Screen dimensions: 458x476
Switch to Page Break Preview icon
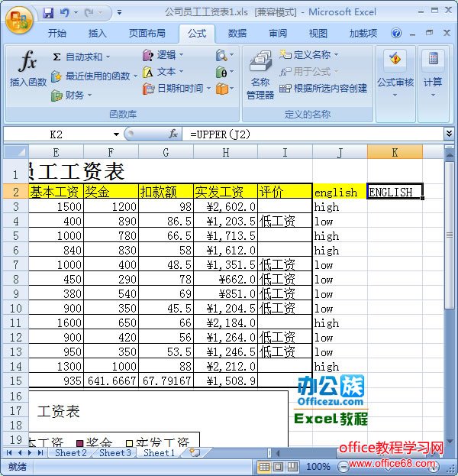pyautogui.click(x=292, y=466)
